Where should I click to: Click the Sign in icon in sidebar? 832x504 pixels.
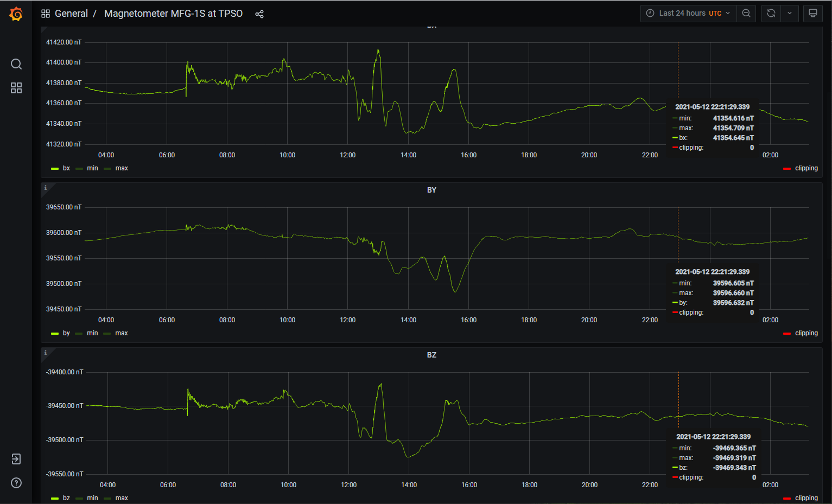click(16, 459)
